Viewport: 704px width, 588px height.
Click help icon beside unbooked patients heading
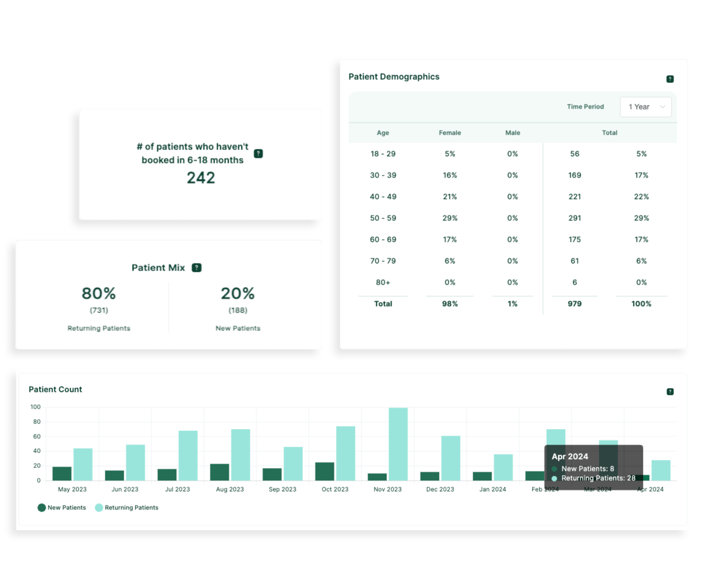[258, 154]
